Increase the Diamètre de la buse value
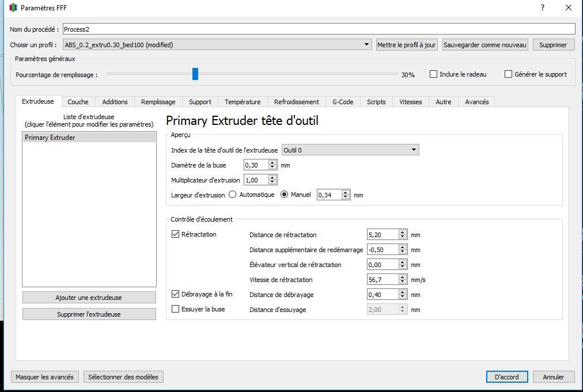The image size is (583, 392). (x=272, y=162)
